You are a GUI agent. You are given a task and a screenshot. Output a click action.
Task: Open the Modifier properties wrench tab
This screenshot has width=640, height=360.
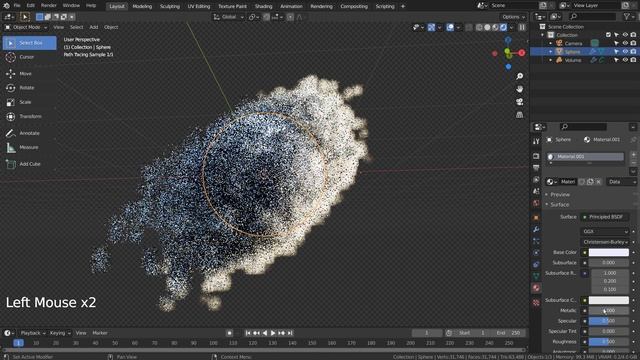[536, 229]
